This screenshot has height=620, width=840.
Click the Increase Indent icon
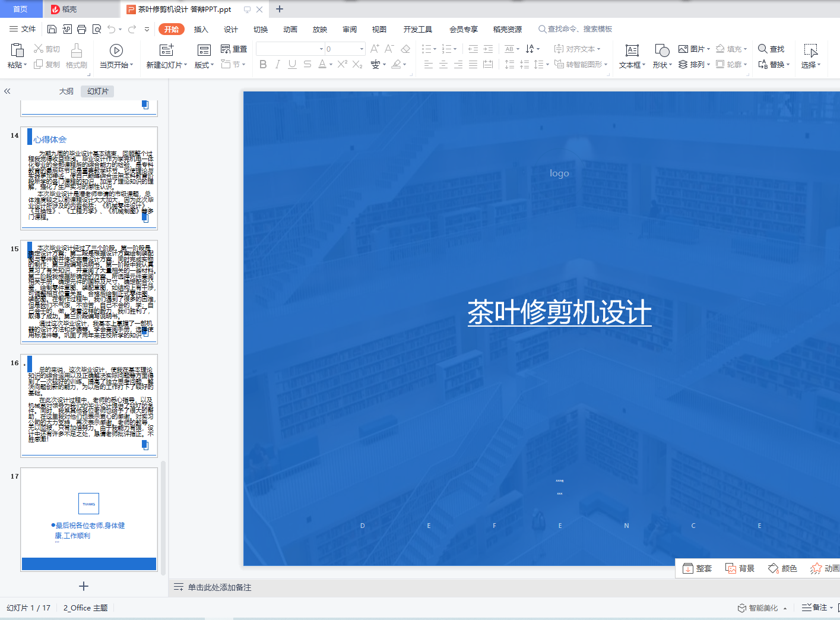[488, 49]
